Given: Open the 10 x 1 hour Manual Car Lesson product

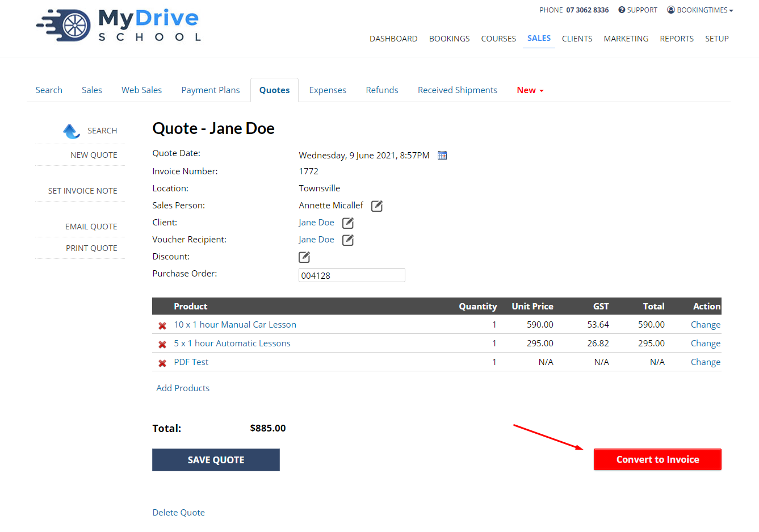Looking at the screenshot, I should pyautogui.click(x=235, y=325).
